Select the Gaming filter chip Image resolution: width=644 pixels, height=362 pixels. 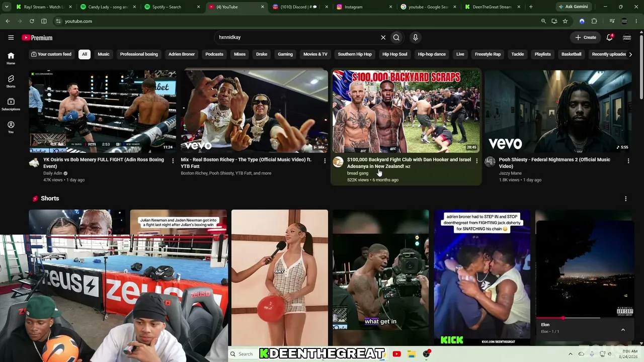point(285,54)
